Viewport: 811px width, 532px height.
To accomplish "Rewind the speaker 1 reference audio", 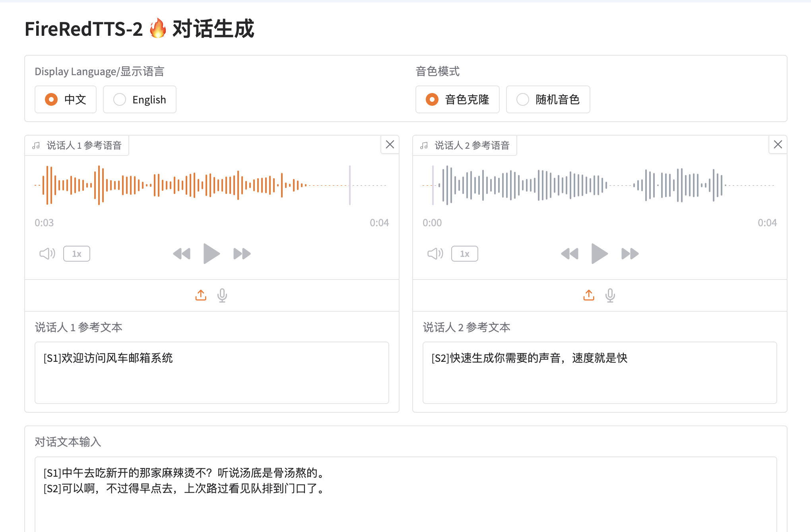I will click(x=182, y=254).
